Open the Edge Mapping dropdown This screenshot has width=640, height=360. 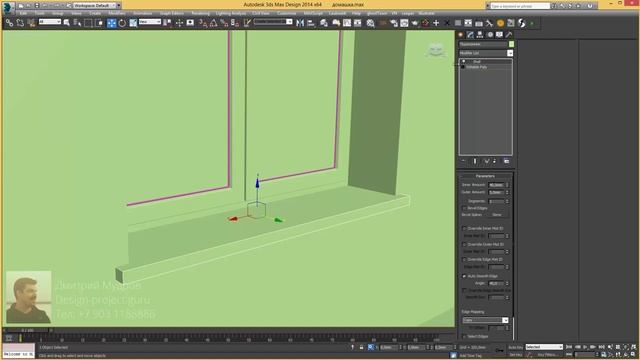tap(485, 320)
